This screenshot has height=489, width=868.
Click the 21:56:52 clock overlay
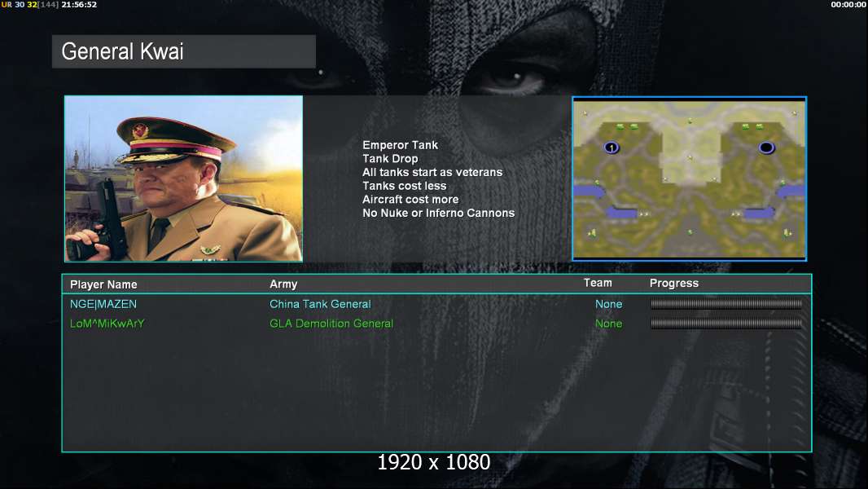(79, 4)
